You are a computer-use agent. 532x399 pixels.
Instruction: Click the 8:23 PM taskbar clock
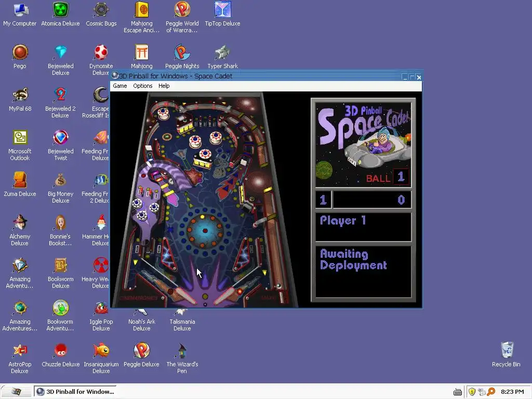[512, 392]
